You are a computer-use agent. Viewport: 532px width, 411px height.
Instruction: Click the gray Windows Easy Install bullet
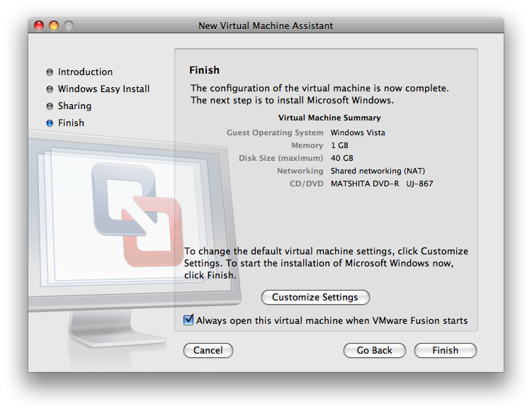[50, 89]
